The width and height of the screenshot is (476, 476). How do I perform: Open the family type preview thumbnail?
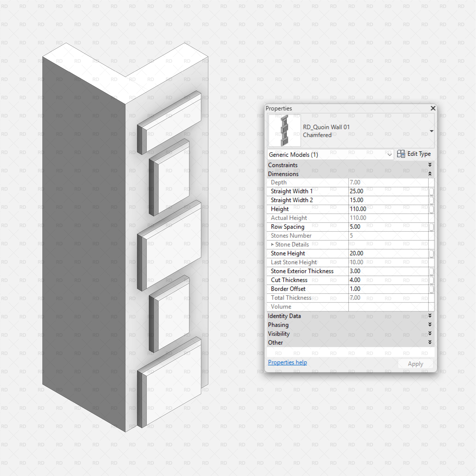284,131
